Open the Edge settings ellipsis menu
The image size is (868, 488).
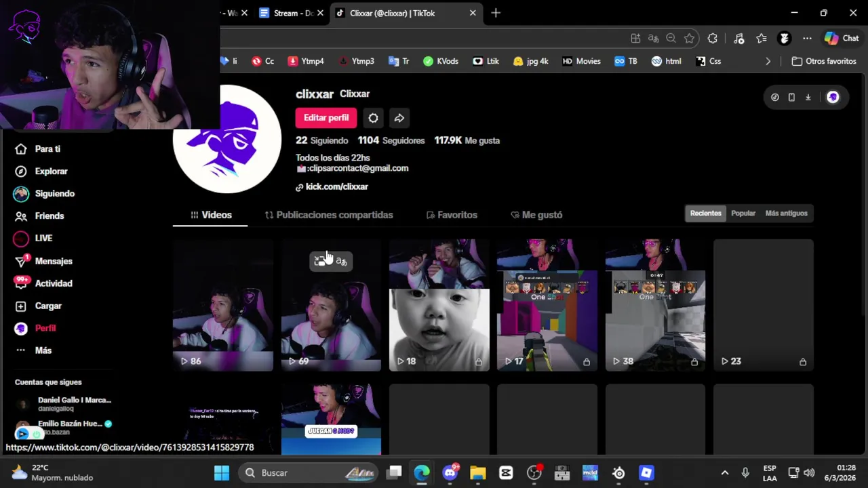tap(807, 39)
